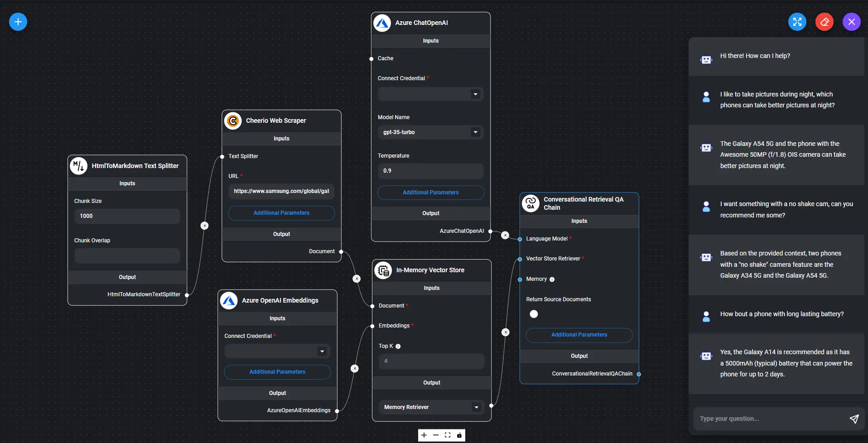This screenshot has width=868, height=443.
Task: Enable Return Source Documents
Action: click(534, 314)
